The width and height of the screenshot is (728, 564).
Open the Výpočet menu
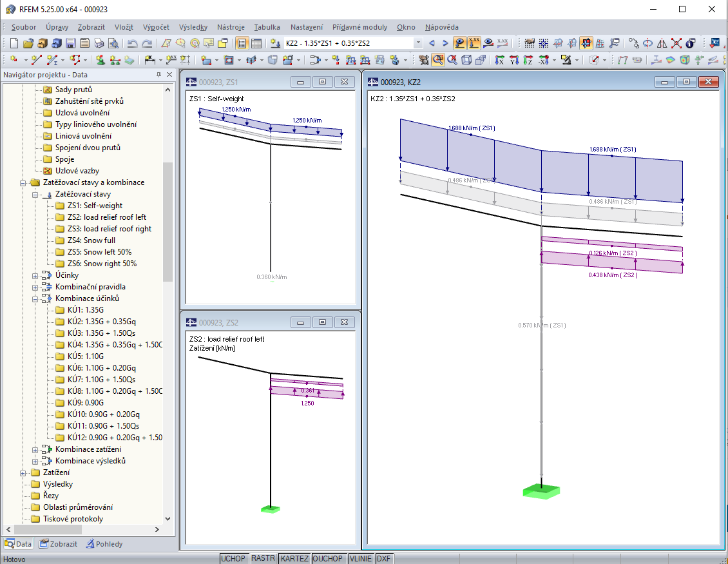[x=156, y=28]
